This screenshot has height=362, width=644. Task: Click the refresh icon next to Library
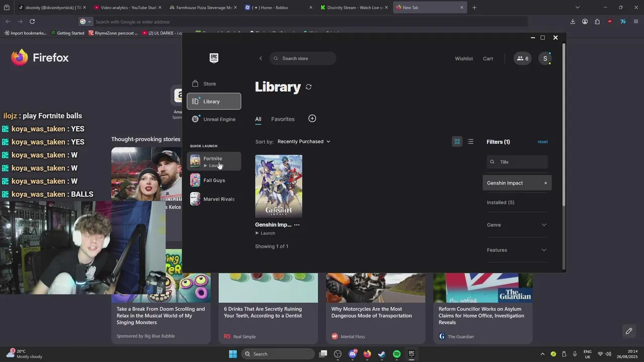tap(308, 87)
